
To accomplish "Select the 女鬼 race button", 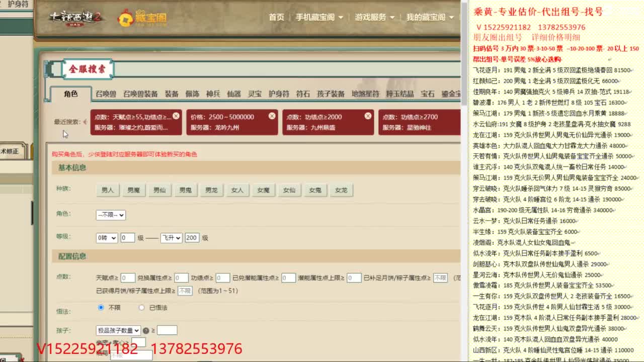I will point(315,190).
